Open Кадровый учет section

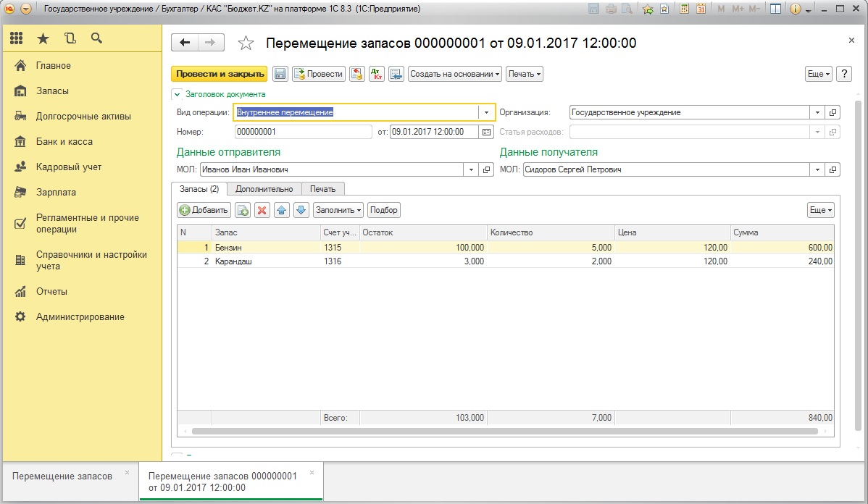(69, 167)
